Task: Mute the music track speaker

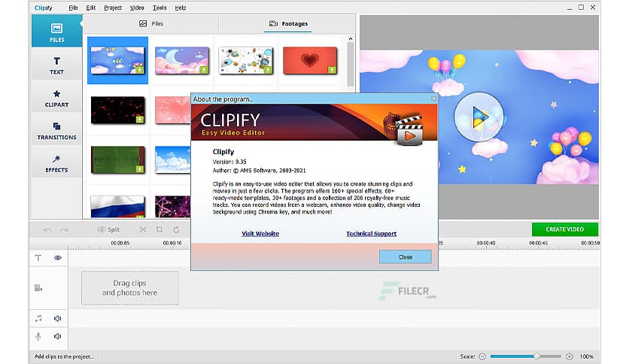Action: click(x=57, y=318)
